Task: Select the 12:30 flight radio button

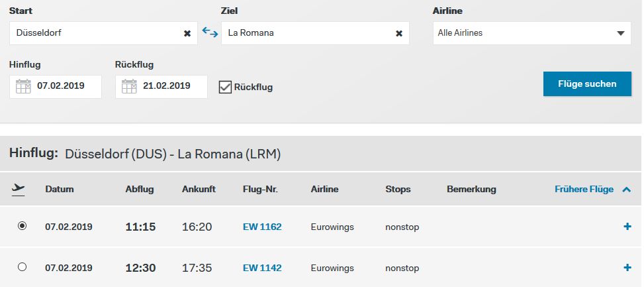Action: click(23, 267)
